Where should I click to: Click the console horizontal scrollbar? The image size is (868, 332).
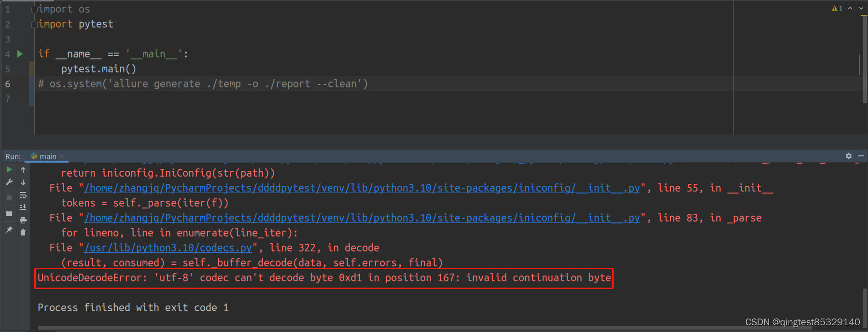pos(425,328)
